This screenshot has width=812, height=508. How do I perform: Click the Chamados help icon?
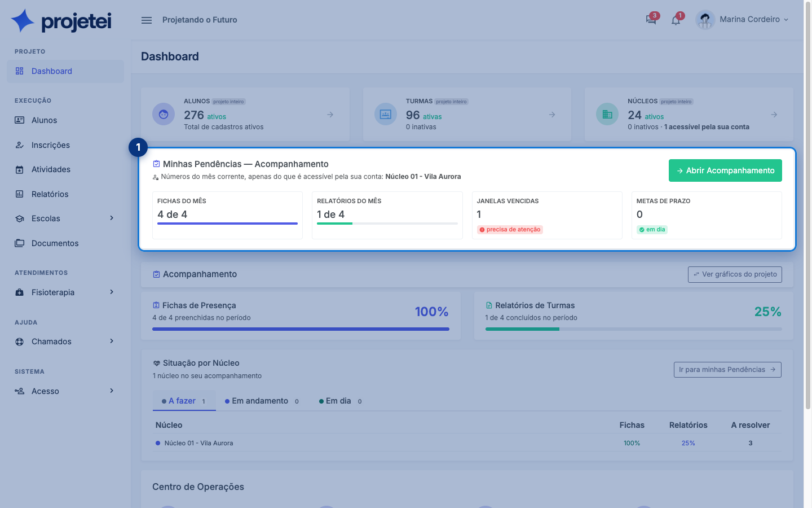click(x=20, y=341)
